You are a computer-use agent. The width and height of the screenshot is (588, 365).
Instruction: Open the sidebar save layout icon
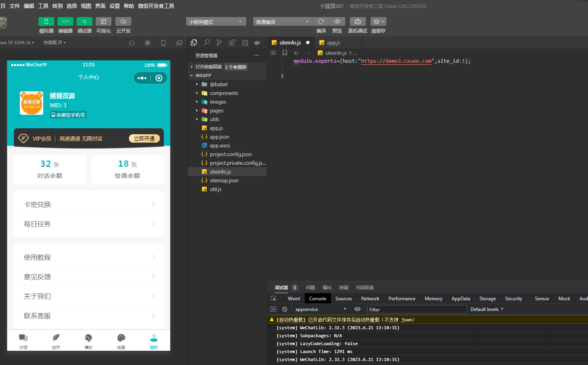tap(245, 42)
